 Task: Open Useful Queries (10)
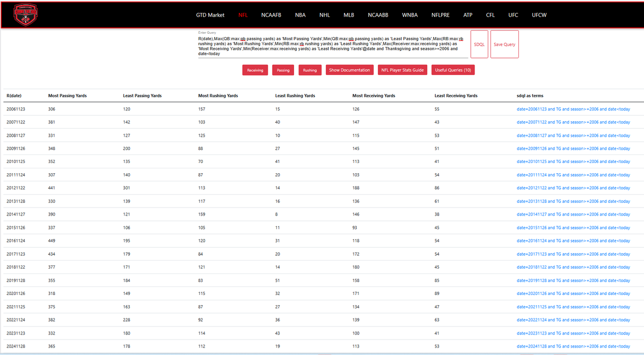click(x=453, y=70)
